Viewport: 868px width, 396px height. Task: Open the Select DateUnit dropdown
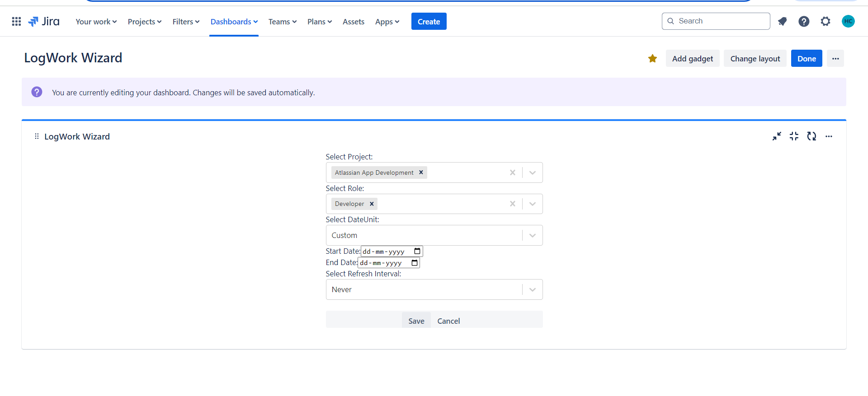533,235
